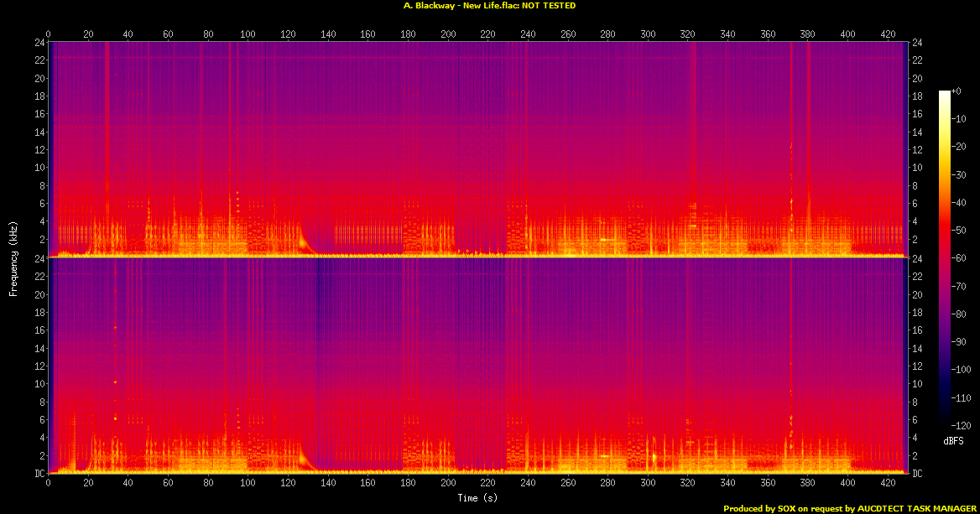The height and width of the screenshot is (514, 980).
Task: Click "300" on the top time axis
Action: click(x=648, y=34)
